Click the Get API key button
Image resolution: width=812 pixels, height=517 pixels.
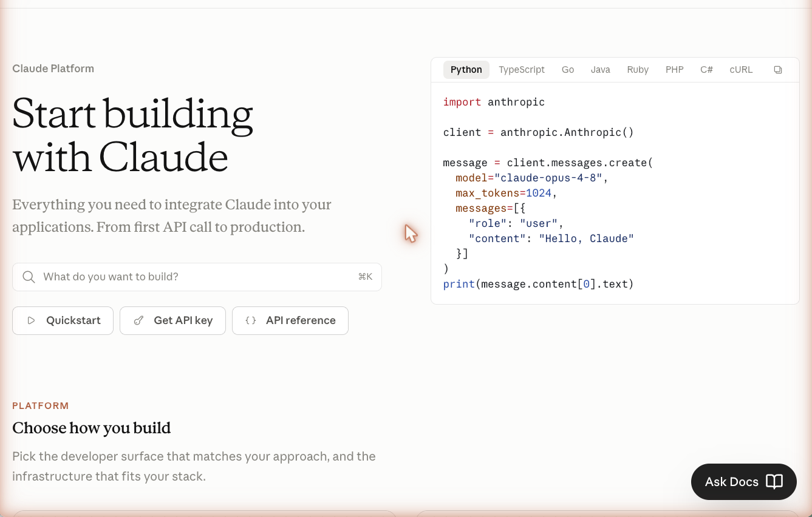(172, 320)
